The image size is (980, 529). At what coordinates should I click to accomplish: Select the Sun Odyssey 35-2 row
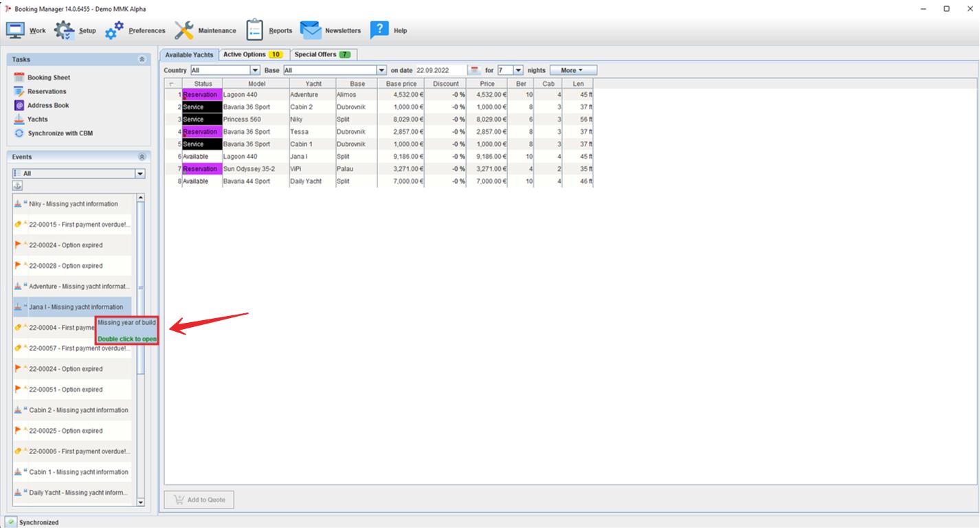point(378,169)
